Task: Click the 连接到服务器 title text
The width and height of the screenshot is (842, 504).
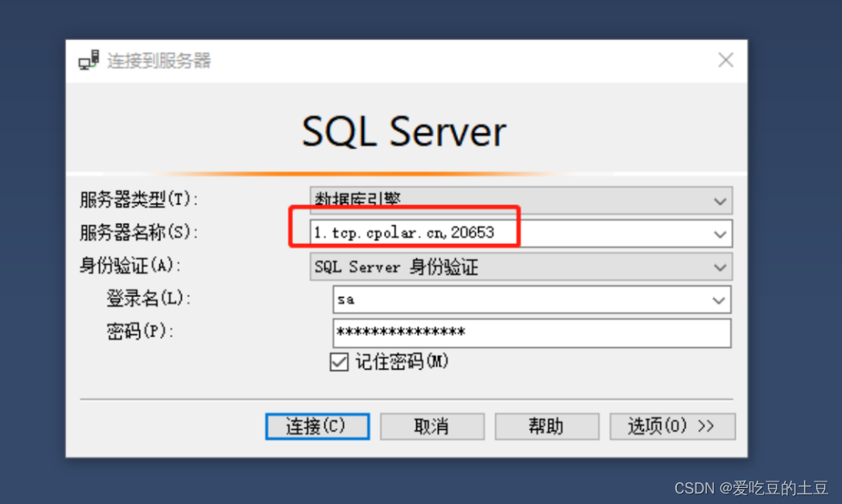Action: click(159, 60)
